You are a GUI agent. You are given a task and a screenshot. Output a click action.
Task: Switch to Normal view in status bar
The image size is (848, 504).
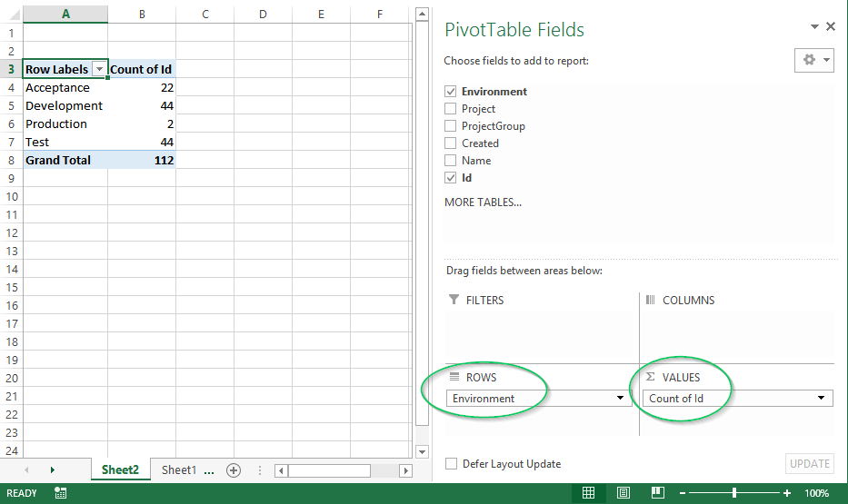click(588, 493)
